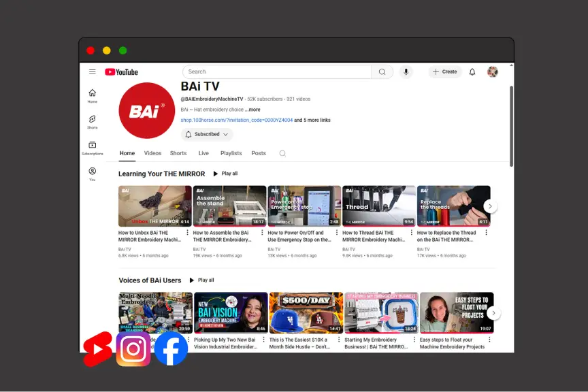This screenshot has height=392, width=588.
Task: Open the shop.100horse.com link
Action: point(236,120)
